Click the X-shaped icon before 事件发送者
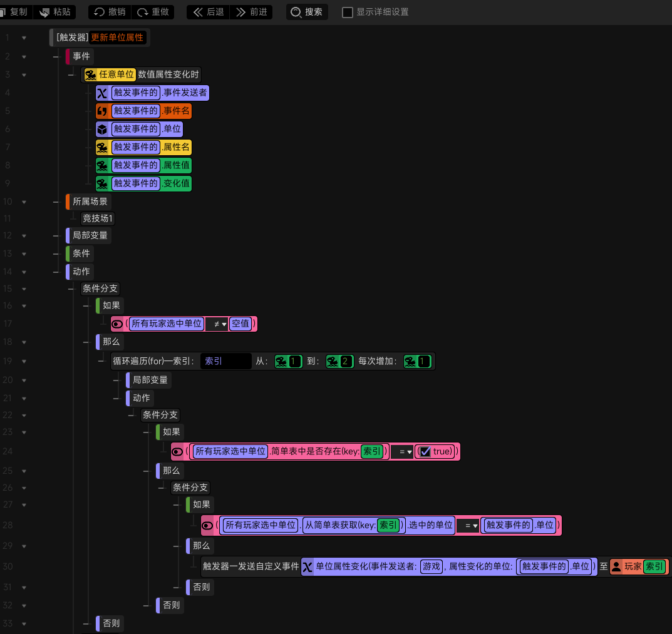 pyautogui.click(x=102, y=93)
